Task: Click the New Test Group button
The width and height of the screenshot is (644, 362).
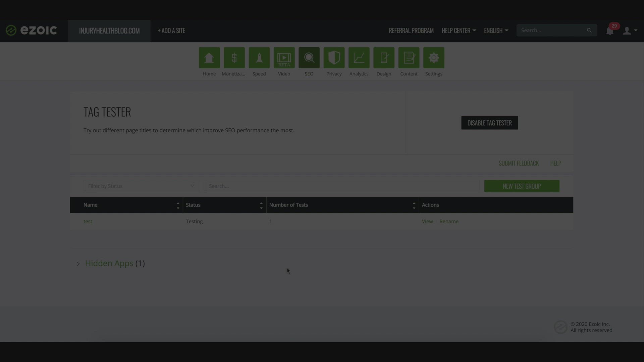Action: [522, 186]
